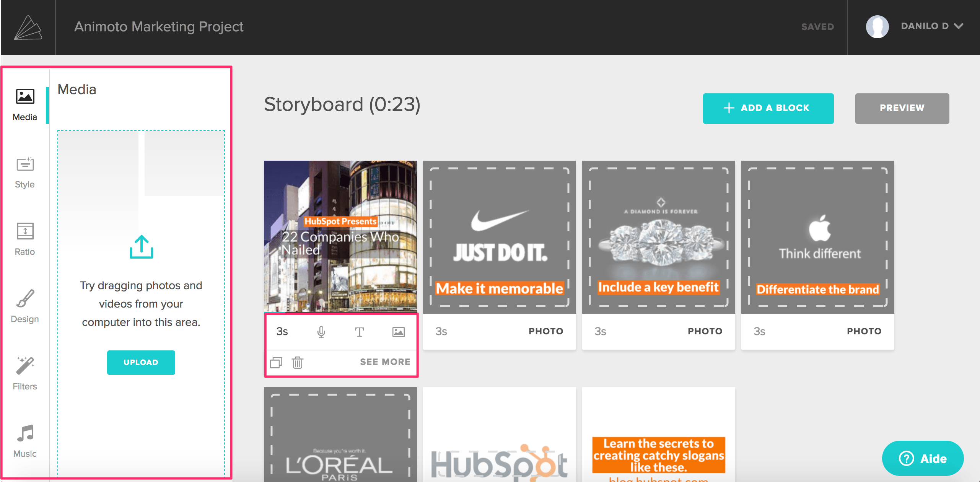Click the Storyboard (0:23) heading
980x482 pixels.
tap(342, 104)
